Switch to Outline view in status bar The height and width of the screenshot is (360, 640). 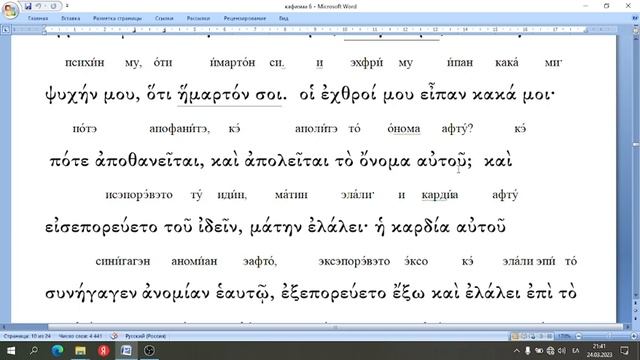pyautogui.click(x=541, y=336)
